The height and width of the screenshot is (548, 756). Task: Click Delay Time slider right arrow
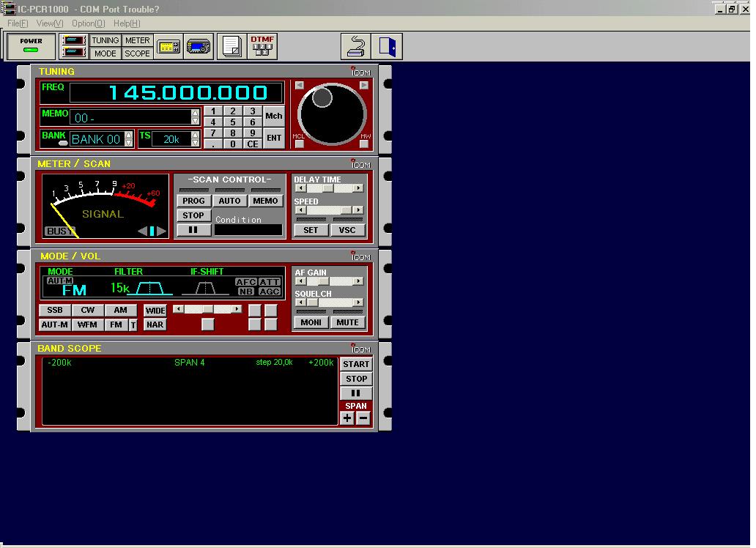(358, 188)
